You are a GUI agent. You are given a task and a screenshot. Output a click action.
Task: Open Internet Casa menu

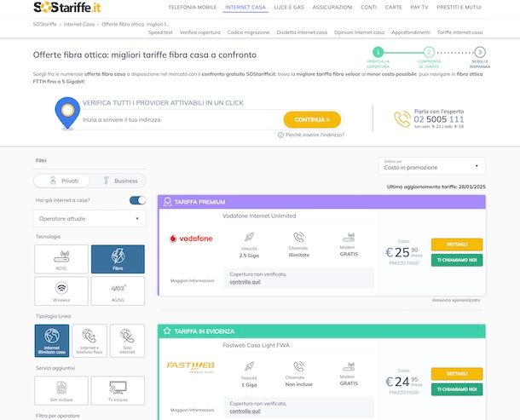(x=246, y=7)
